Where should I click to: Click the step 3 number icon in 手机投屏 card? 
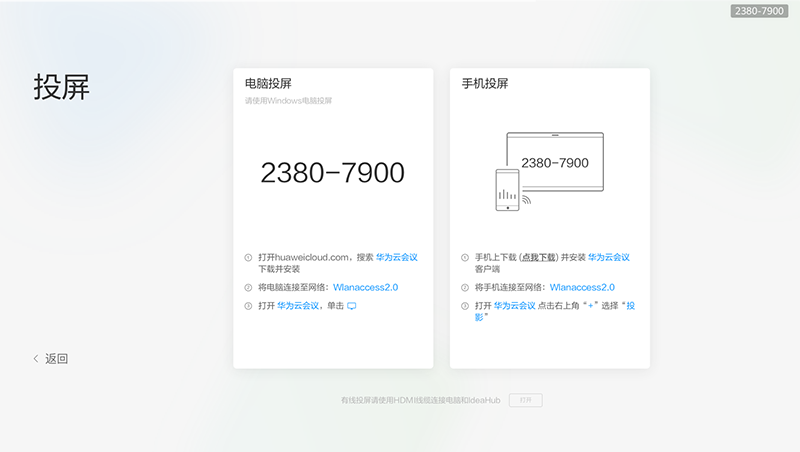coord(465,306)
